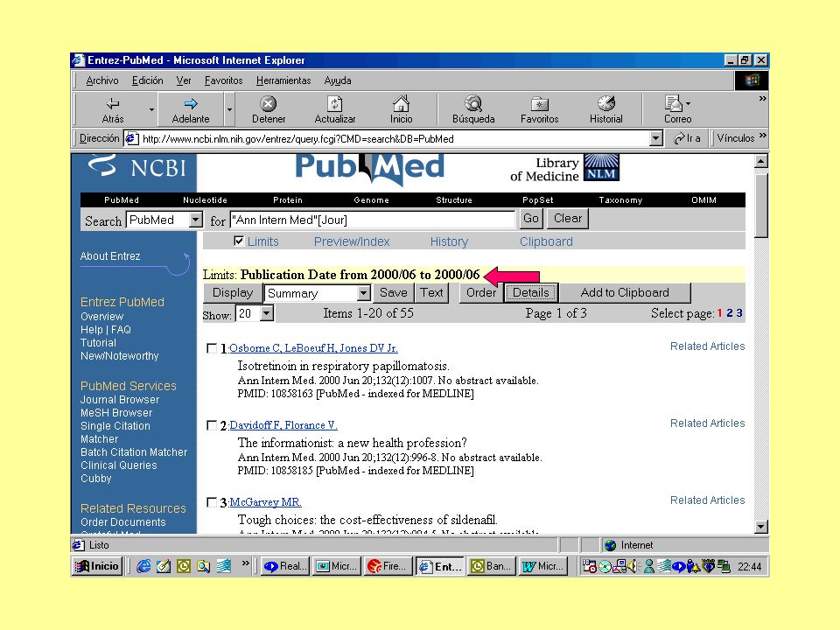This screenshot has height=630, width=840.
Task: Open the Ayuda menu
Action: pyautogui.click(x=338, y=80)
